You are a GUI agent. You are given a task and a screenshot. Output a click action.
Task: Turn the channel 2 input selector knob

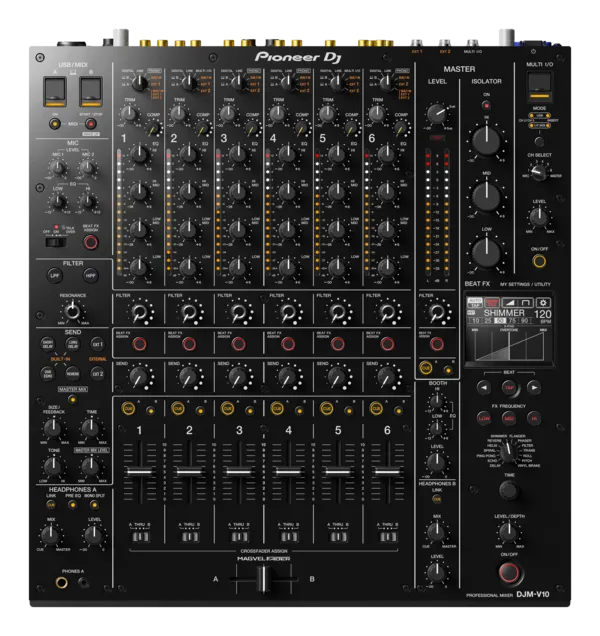pos(189,83)
